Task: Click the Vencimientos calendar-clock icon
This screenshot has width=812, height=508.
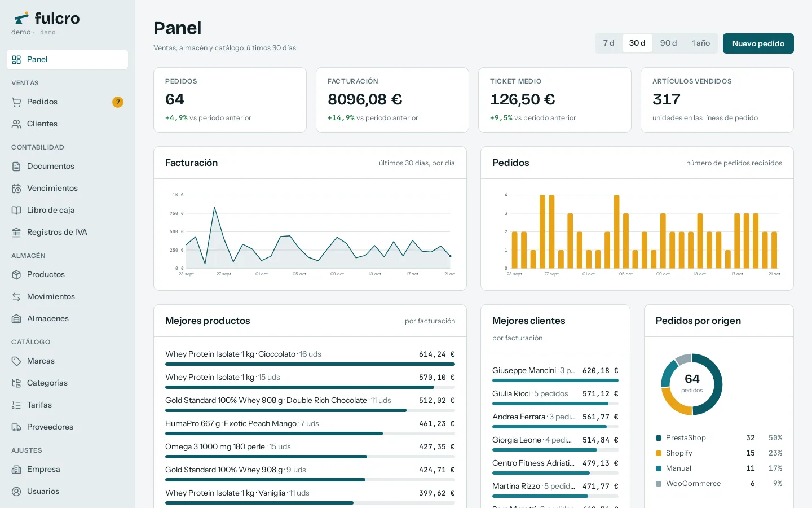Action: pyautogui.click(x=16, y=189)
